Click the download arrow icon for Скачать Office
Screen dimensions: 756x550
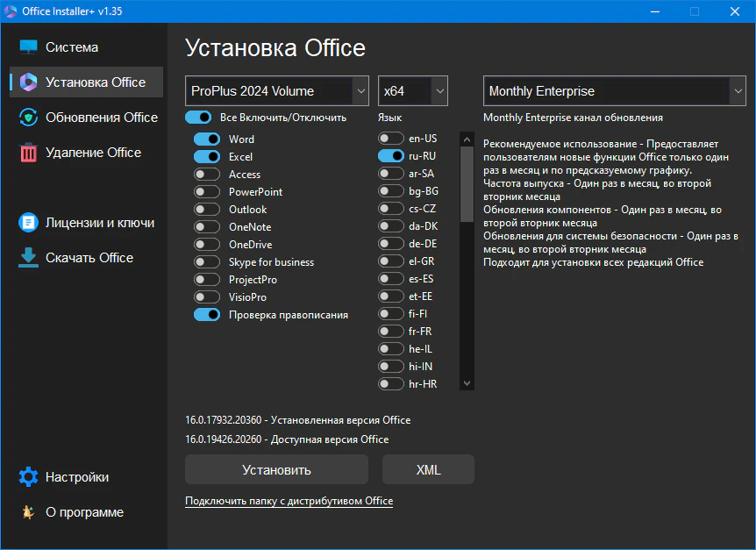tap(29, 258)
